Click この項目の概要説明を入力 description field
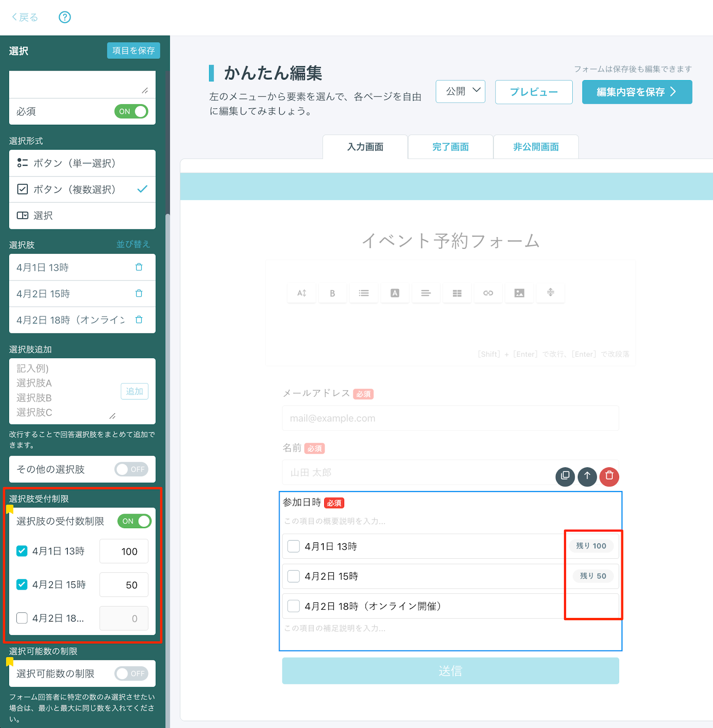Screen dimensions: 713x728 (x=335, y=521)
